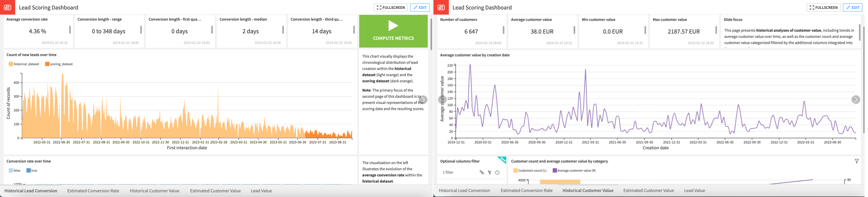
Task: Toggle power icon in Optional columns filter
Action: (x=497, y=172)
